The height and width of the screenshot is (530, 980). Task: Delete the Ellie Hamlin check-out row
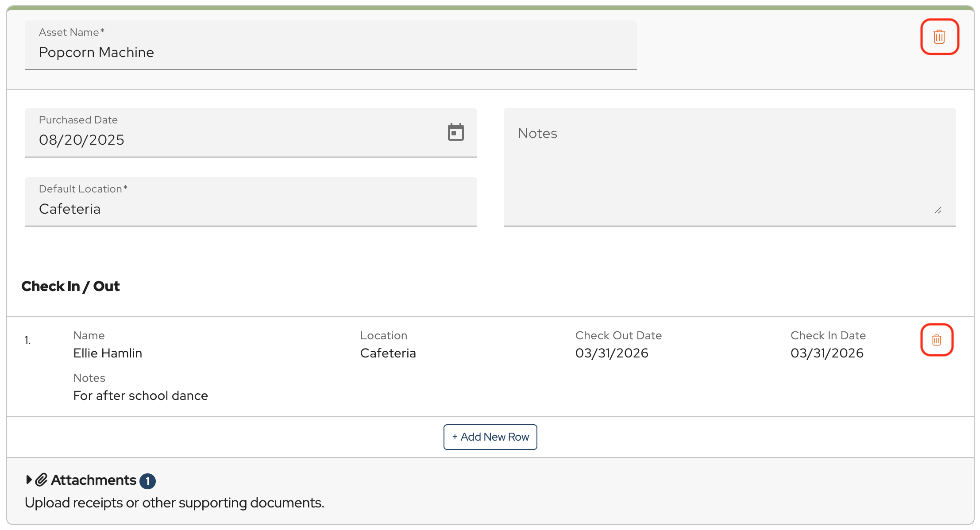point(936,340)
